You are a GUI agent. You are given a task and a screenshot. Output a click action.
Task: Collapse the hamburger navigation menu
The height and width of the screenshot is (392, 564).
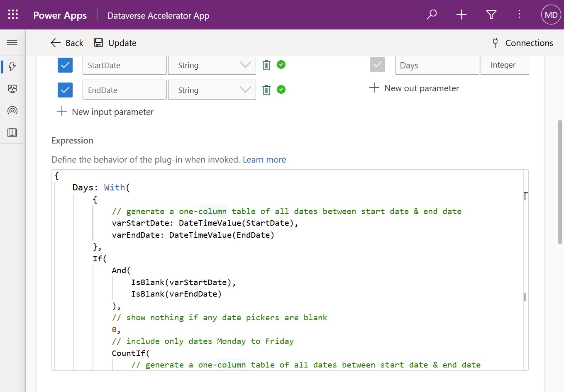pos(12,43)
